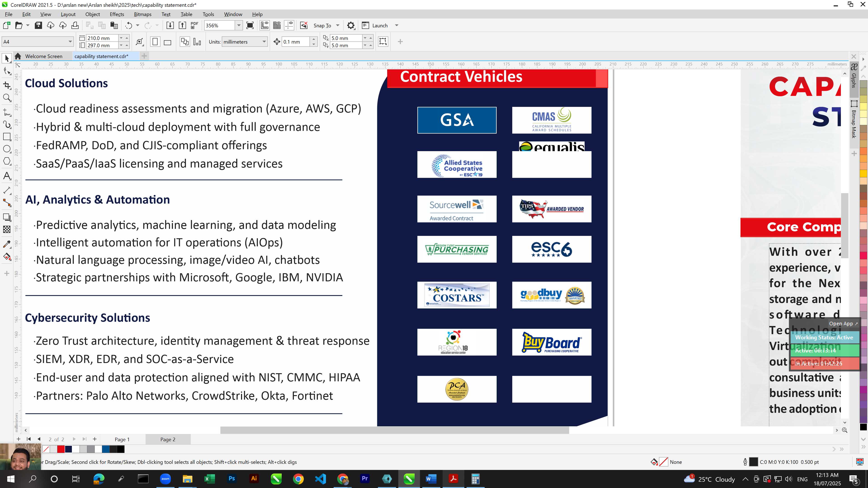Toggle Show guidelines
Screen dimensions: 868x488
289,25
